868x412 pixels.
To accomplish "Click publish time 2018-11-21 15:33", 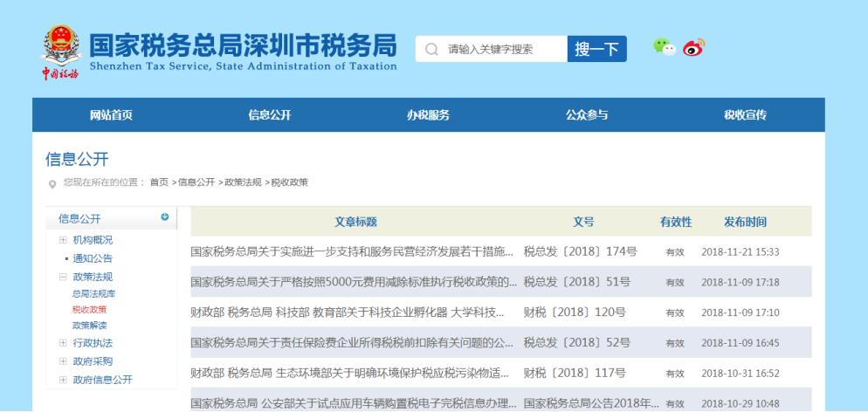I will coord(741,252).
